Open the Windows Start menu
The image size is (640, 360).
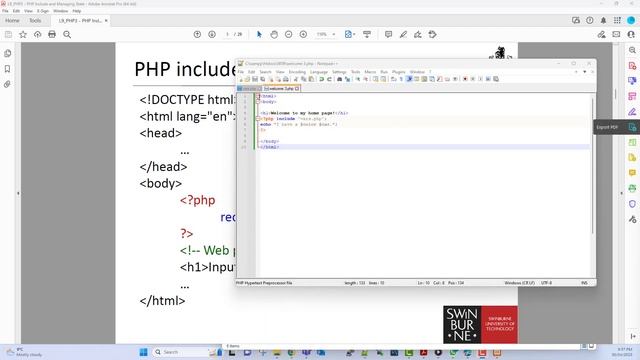[x=143, y=352]
